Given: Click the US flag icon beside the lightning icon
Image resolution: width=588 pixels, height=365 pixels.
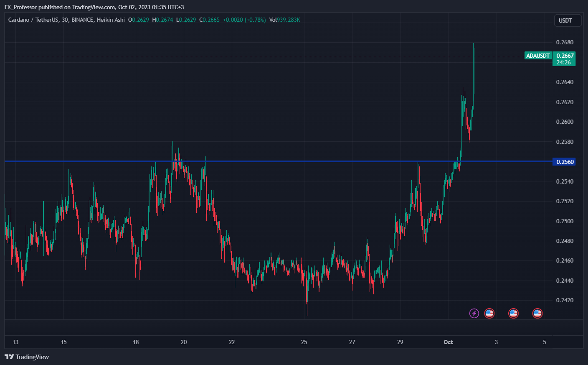Looking at the screenshot, I should tap(489, 313).
